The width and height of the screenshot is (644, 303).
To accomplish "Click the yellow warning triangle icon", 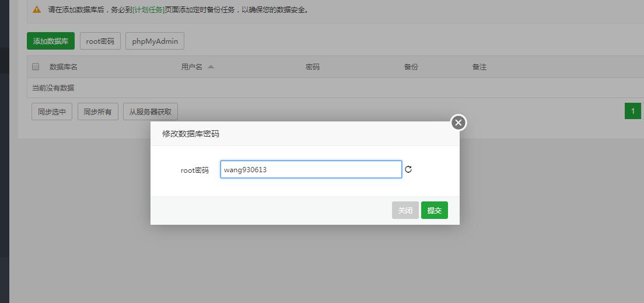I will click(x=37, y=10).
